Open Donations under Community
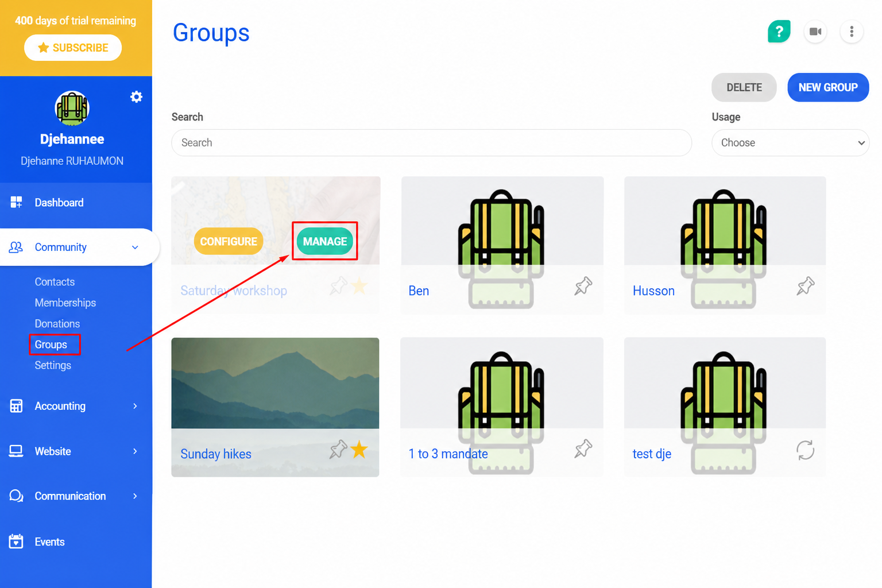Viewport: 882px width, 588px height. [57, 324]
